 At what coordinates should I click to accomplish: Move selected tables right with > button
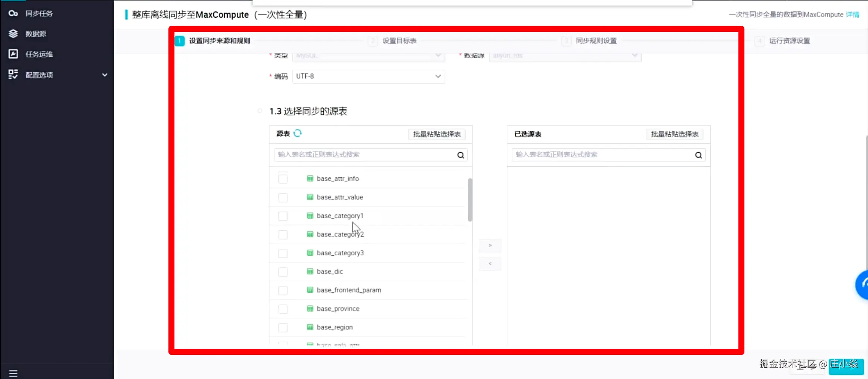pos(490,245)
